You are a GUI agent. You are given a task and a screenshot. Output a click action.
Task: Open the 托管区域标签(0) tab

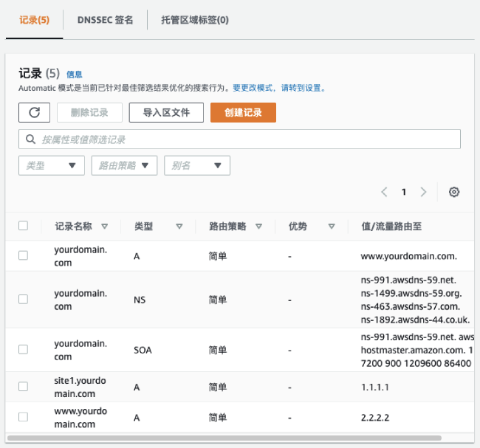click(x=195, y=20)
